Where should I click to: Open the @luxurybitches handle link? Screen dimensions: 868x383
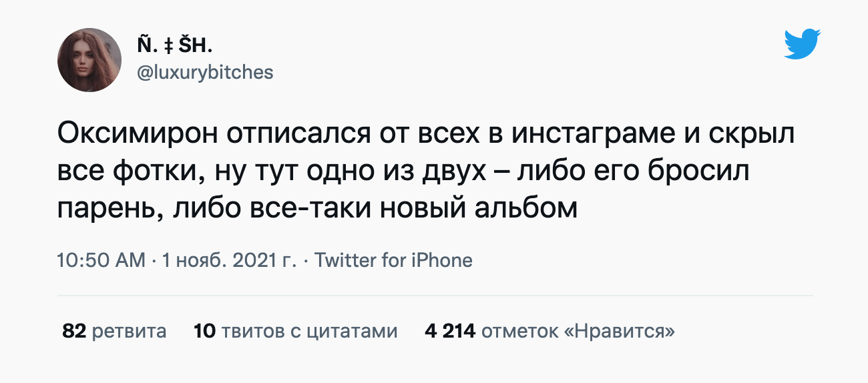(205, 72)
